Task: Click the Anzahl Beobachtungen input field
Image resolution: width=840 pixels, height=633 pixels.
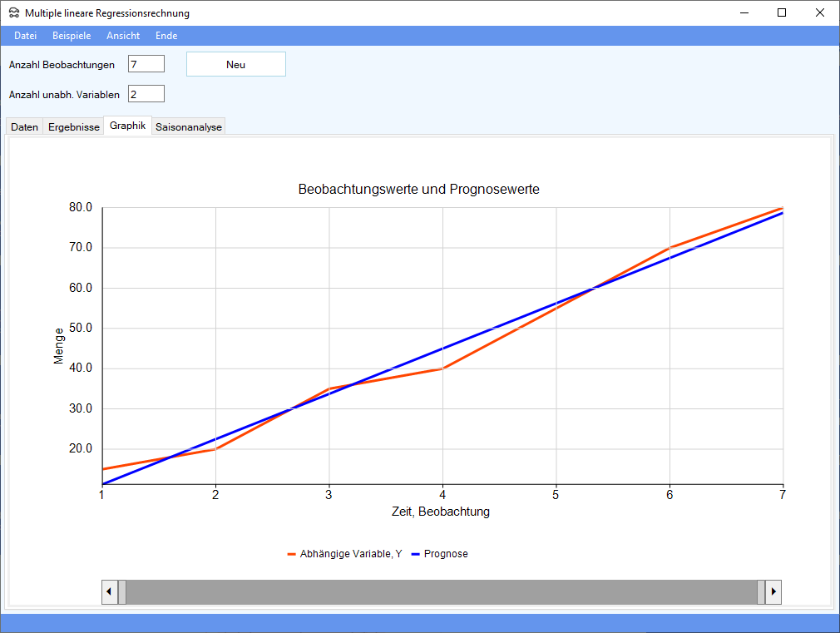Action: tap(146, 64)
